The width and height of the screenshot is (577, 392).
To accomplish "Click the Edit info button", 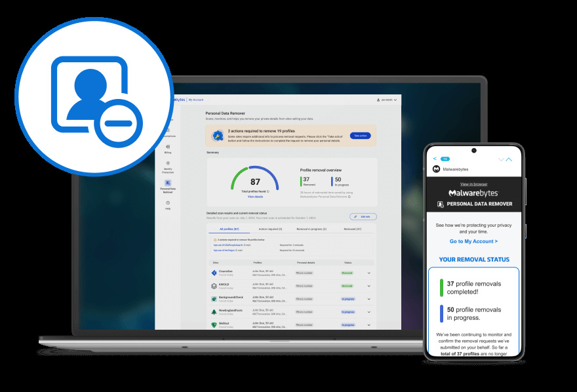I will [363, 216].
